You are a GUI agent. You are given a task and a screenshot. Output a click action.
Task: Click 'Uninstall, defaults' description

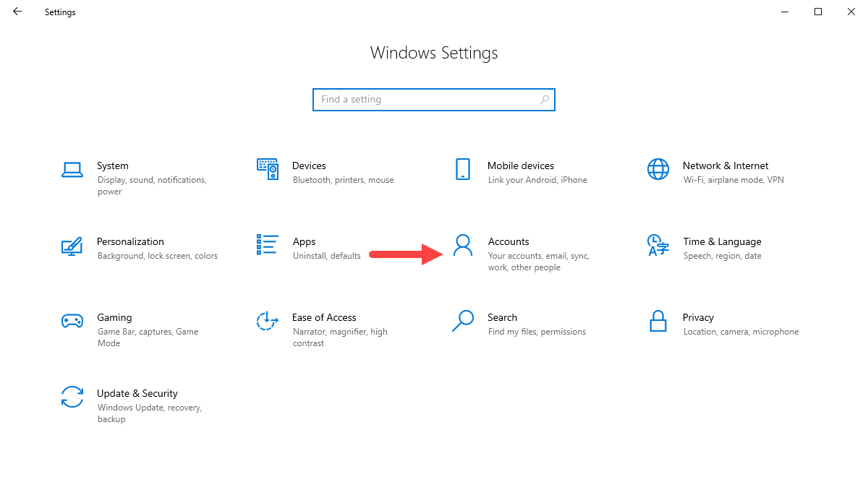327,256
